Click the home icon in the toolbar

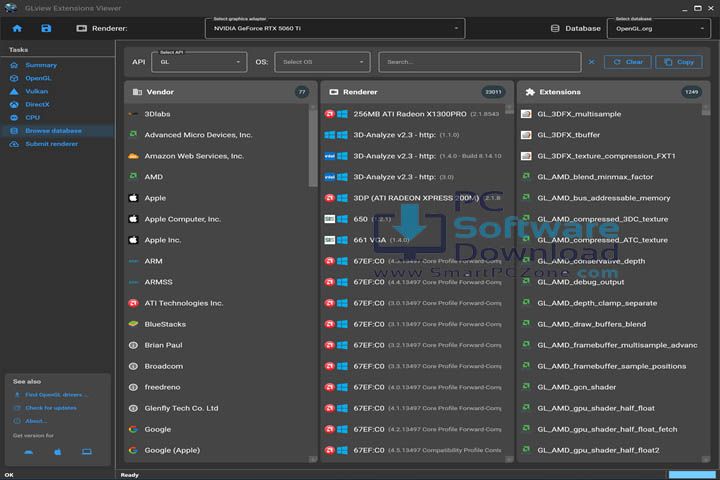(17, 28)
